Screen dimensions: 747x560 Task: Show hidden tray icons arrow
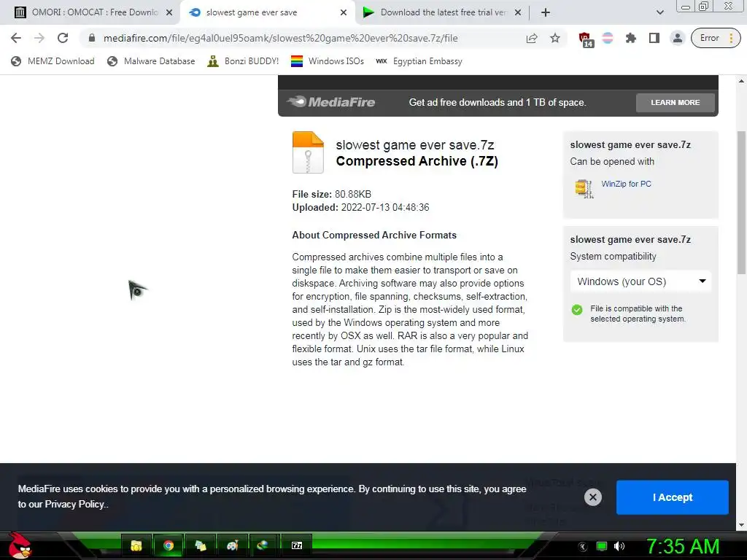(x=583, y=546)
